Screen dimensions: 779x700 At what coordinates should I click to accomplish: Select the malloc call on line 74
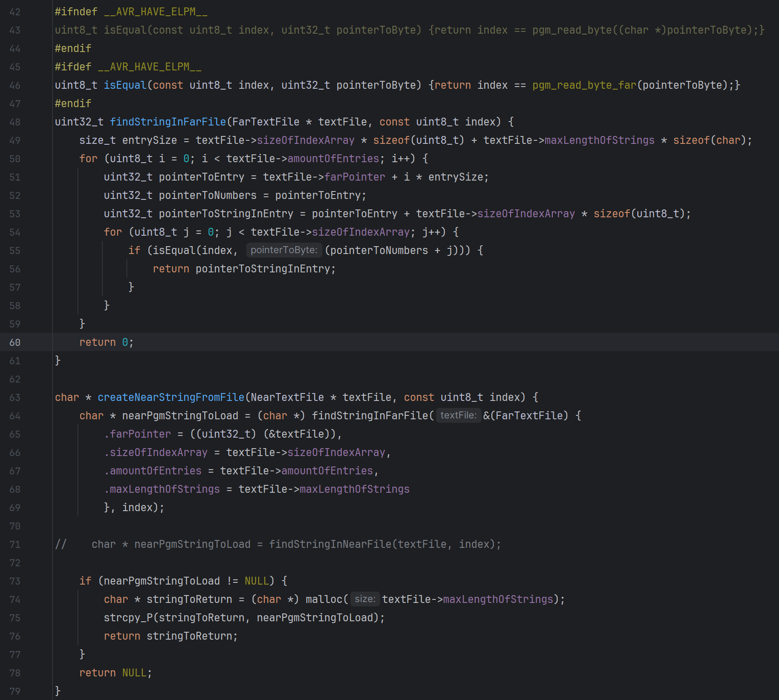pyautogui.click(x=325, y=599)
